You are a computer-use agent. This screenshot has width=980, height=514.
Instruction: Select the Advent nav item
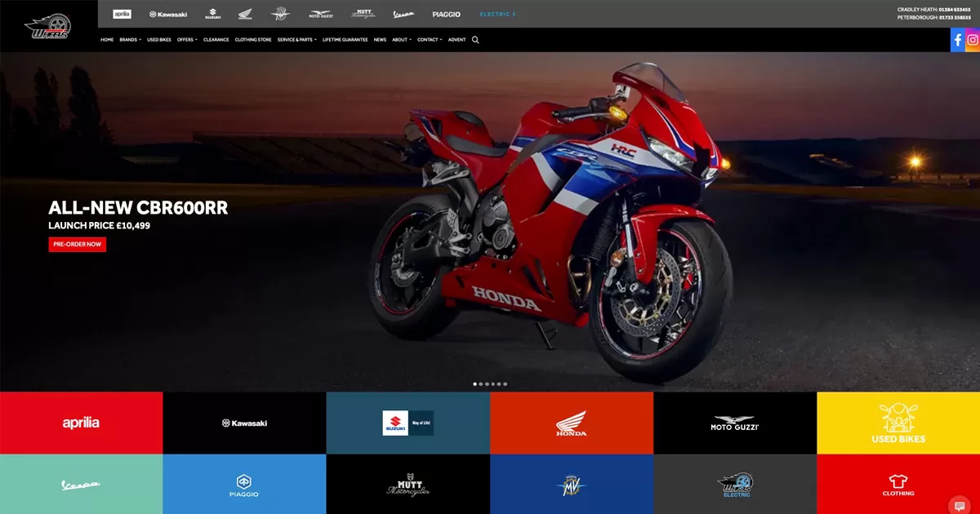click(457, 40)
